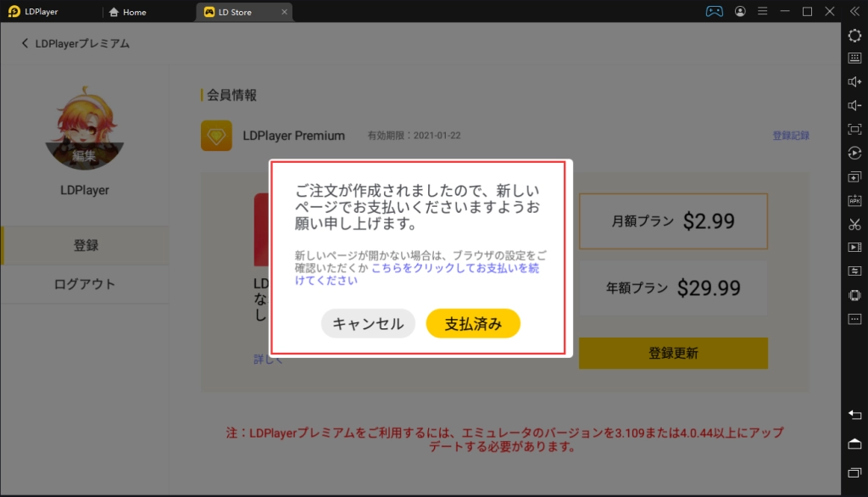
Task: Click キャンセル button in dialog
Action: click(x=368, y=323)
